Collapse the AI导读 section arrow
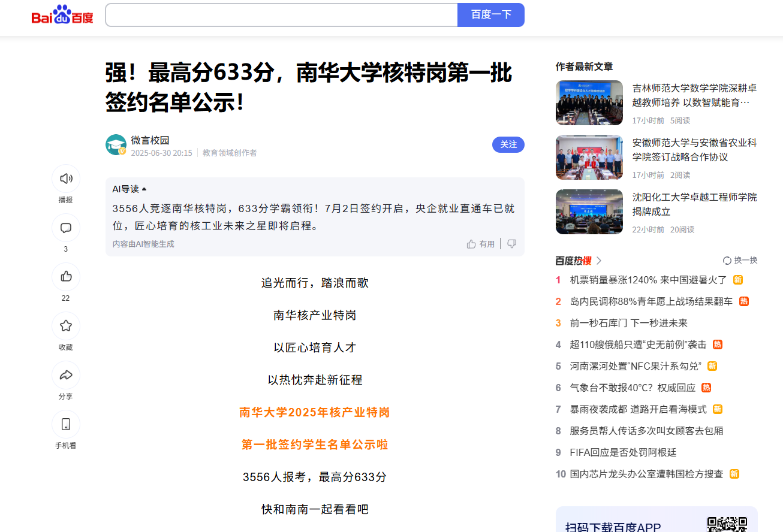 click(144, 189)
